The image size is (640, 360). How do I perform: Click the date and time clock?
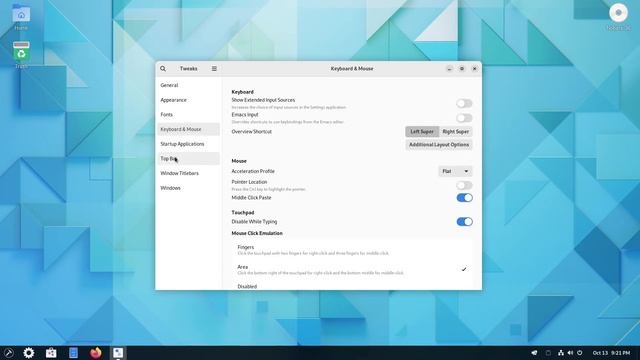(611, 353)
